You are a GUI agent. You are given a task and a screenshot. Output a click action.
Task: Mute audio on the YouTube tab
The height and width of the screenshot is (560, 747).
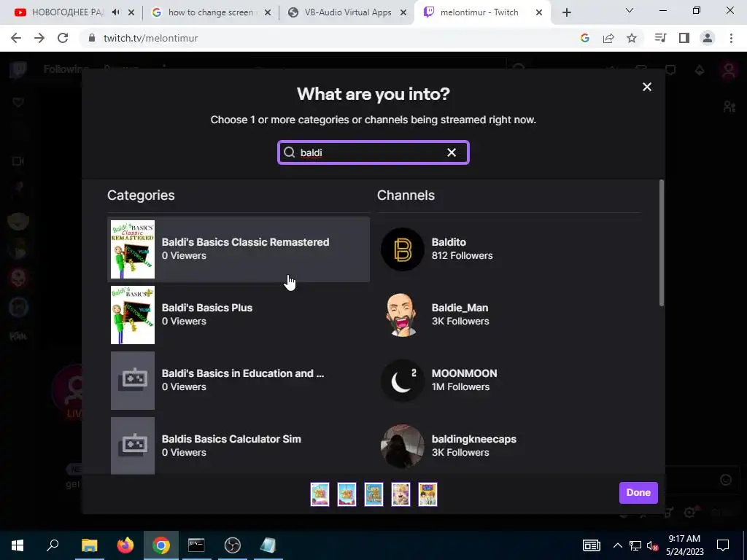click(x=116, y=12)
